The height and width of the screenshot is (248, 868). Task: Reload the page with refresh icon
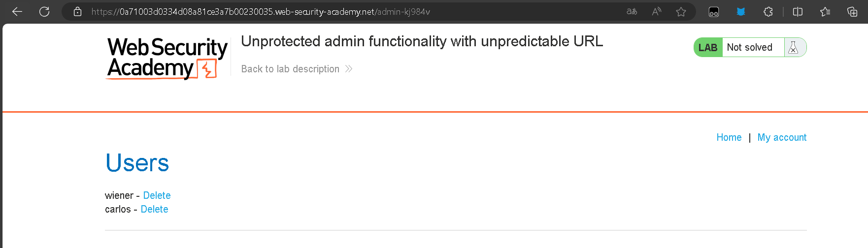point(44,11)
